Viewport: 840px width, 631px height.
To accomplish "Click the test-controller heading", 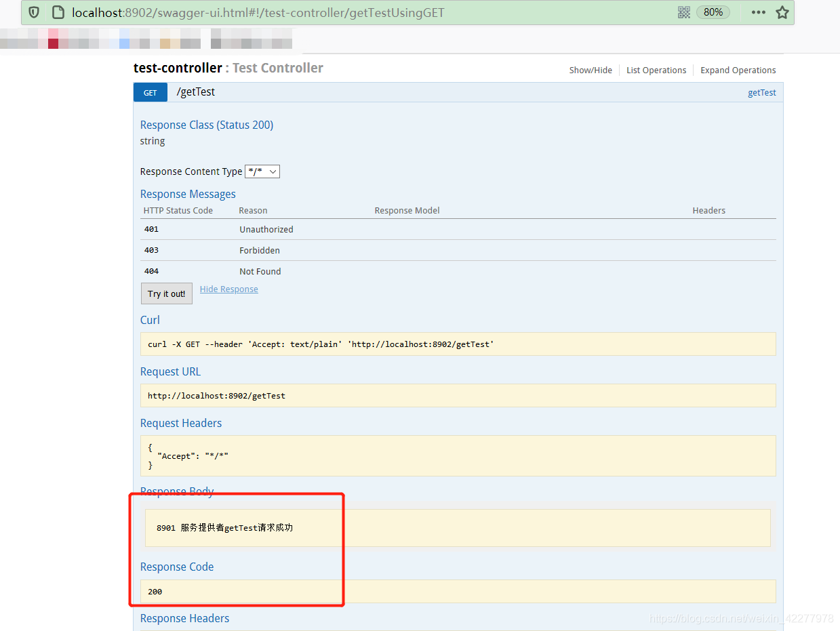I will tap(178, 68).
